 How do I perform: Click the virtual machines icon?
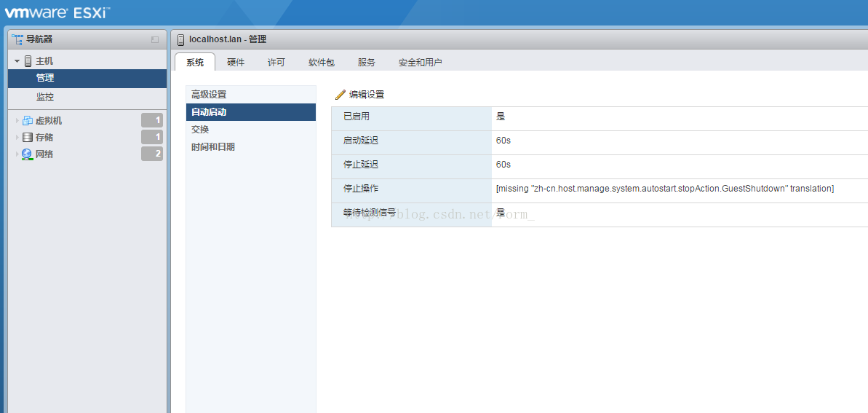tap(28, 121)
